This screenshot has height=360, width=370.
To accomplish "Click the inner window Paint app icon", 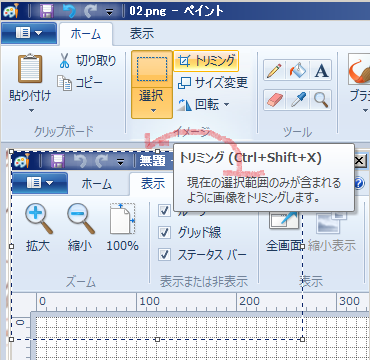I will pyautogui.click(x=23, y=162).
